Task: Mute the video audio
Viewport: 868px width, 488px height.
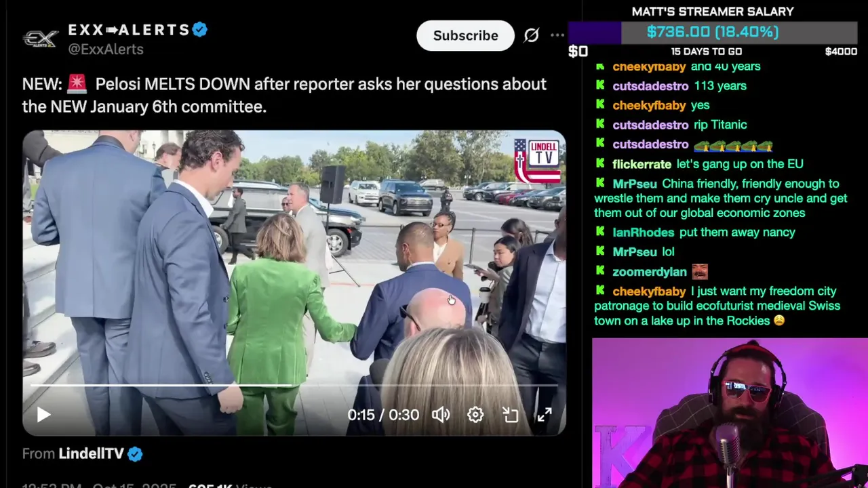Action: 441,415
